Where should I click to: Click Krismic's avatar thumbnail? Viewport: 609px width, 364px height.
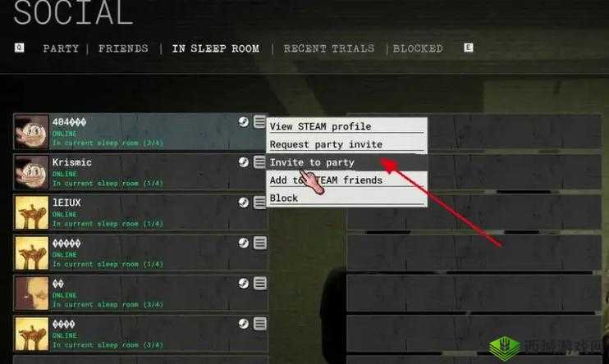[x=31, y=172]
